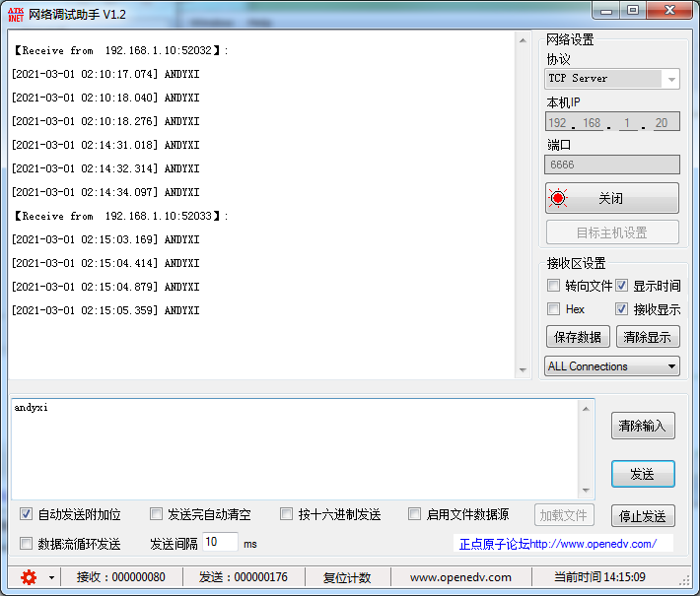Click the 加载文件 button
Screen dimensions: 700x596
pyautogui.click(x=564, y=515)
